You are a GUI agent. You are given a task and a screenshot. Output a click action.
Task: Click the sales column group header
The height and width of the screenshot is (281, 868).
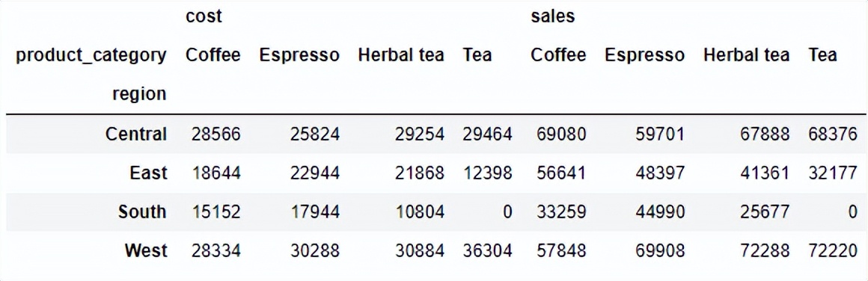click(552, 16)
